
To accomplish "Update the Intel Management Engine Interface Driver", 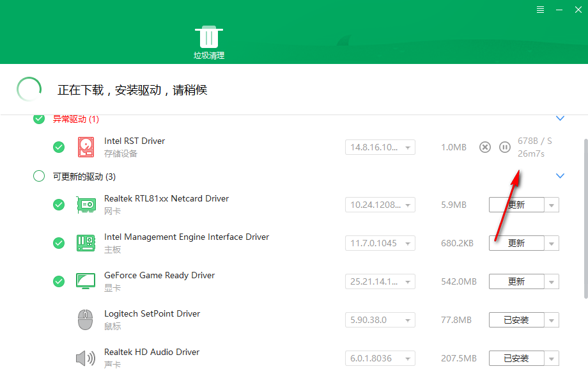I will (x=516, y=243).
